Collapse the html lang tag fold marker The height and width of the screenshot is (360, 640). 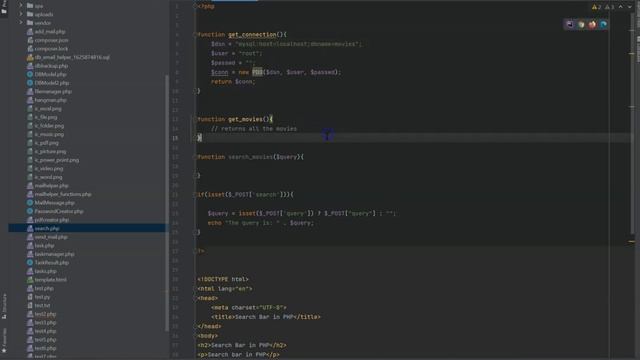[195, 289]
